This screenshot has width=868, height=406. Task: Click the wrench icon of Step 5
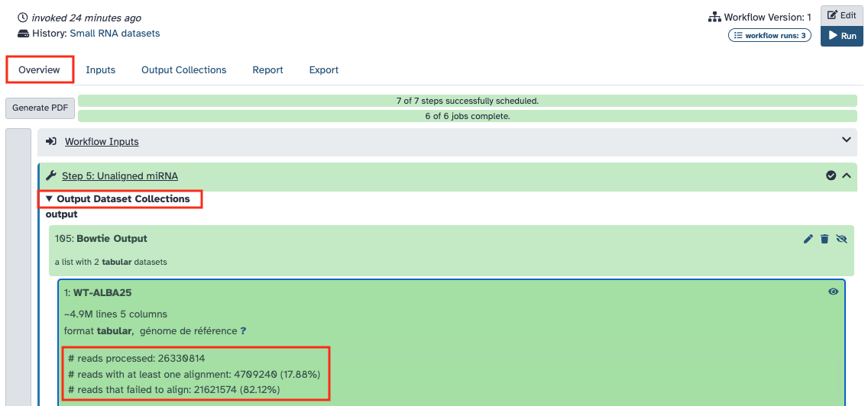51,176
